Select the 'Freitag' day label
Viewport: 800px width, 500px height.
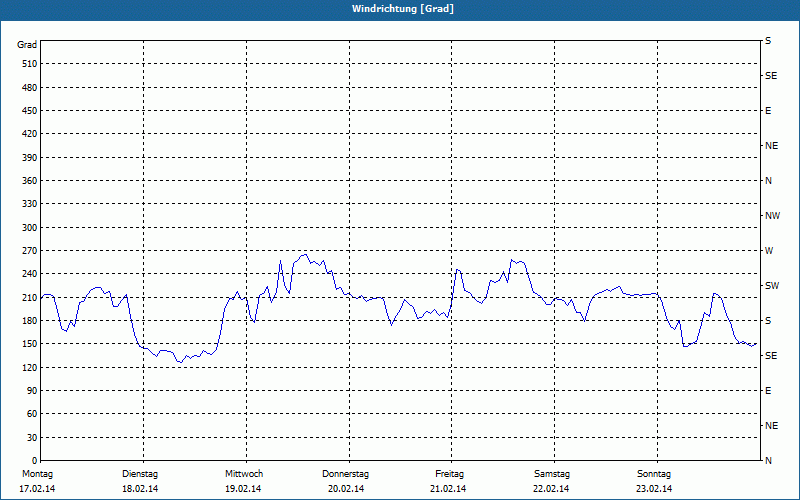pyautogui.click(x=449, y=474)
